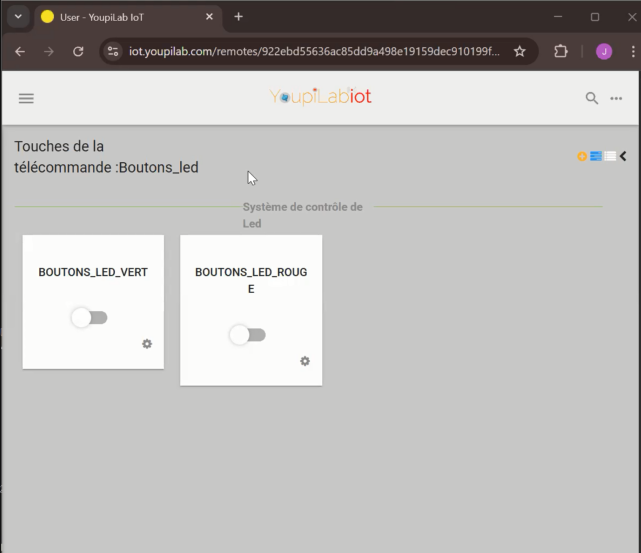View site information icon in address bar
641x553 pixels.
point(113,51)
